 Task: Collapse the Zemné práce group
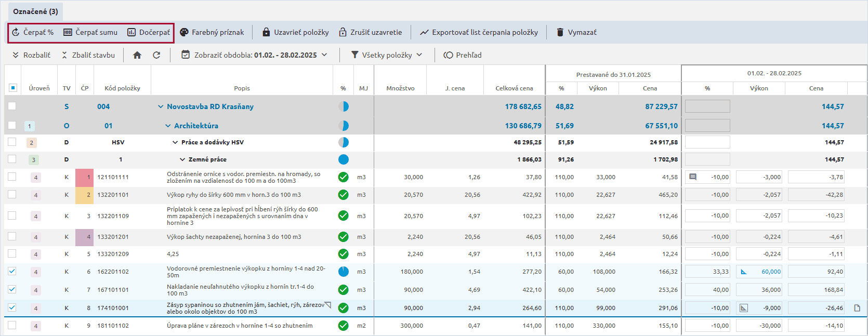[x=182, y=159]
